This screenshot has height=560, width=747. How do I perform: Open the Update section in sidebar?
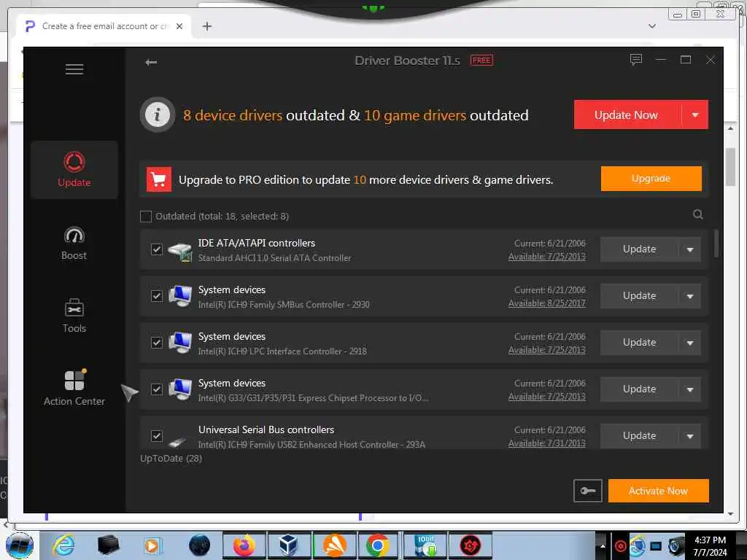tap(74, 169)
